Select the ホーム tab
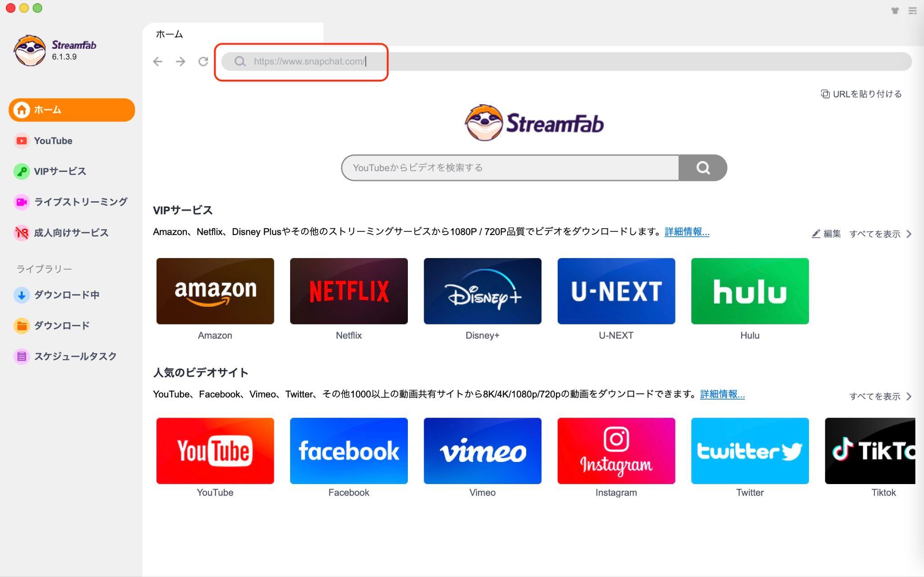 tap(233, 34)
